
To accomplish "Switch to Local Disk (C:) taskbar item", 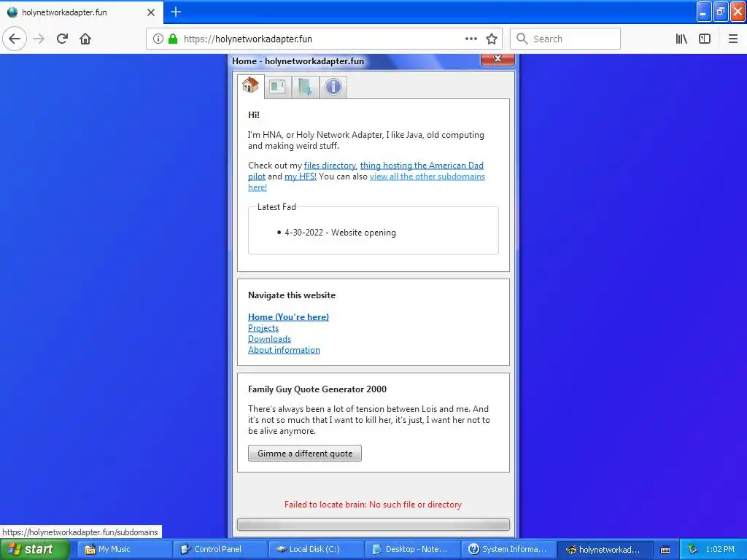I will point(316,549).
